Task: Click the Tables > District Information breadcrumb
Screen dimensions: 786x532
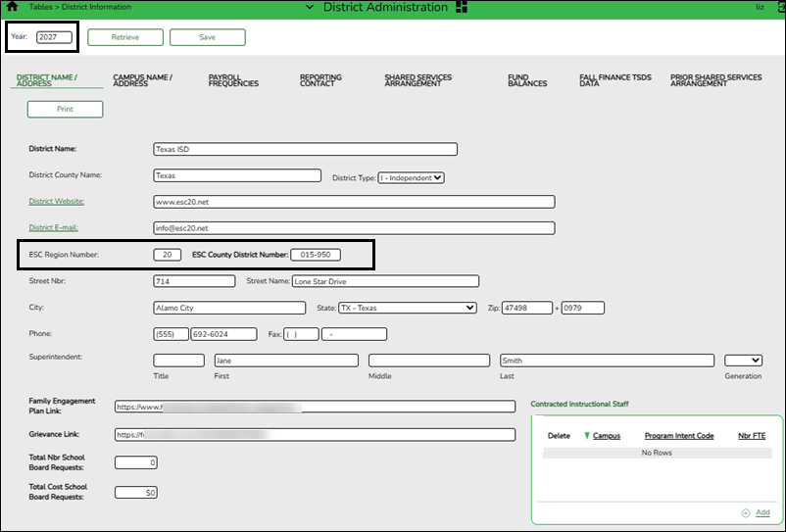Action: click(x=80, y=7)
